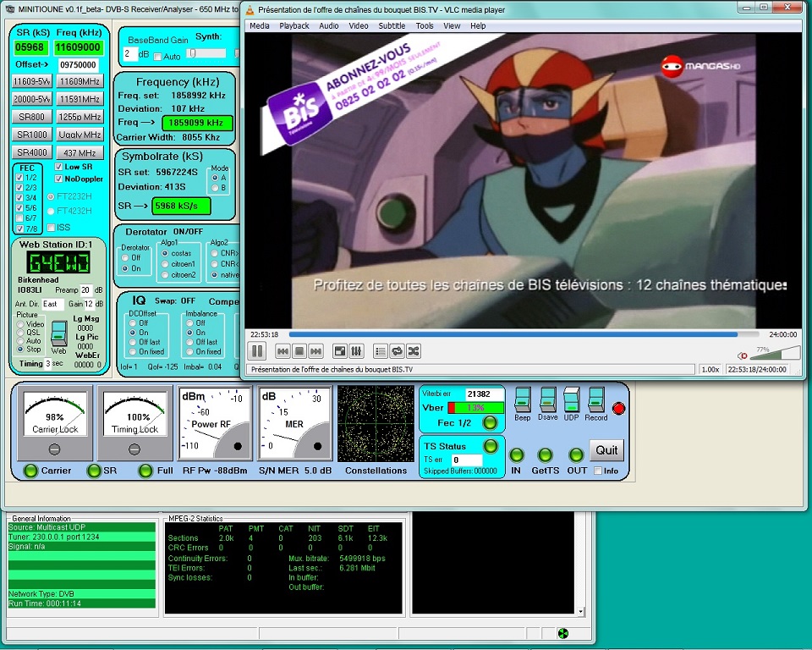Screen dimensions: 812x650
Task: Click the SR1000 preset button
Action: coord(31,135)
